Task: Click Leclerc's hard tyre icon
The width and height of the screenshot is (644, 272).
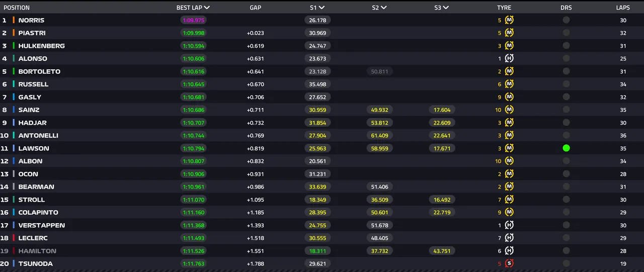Action: 509,238
